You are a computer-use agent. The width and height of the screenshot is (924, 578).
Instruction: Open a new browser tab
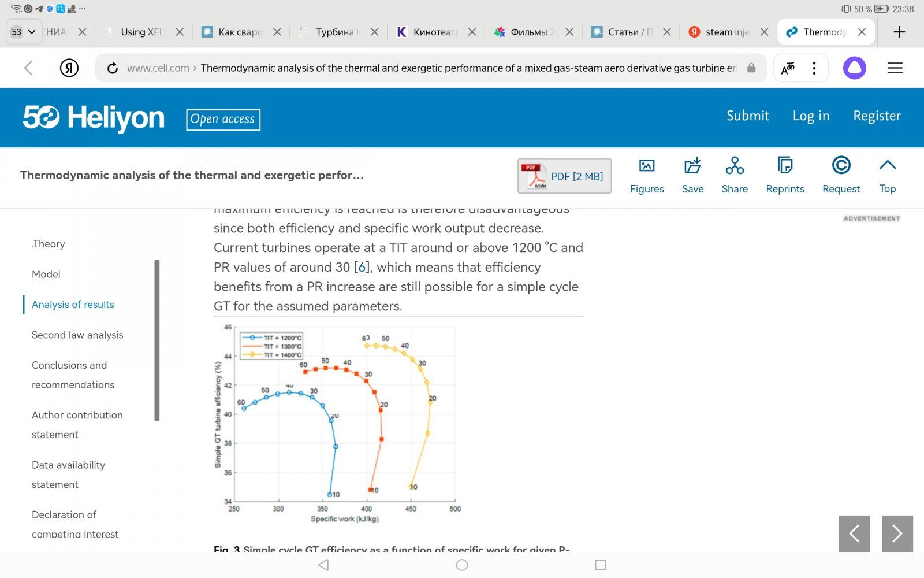pos(899,32)
